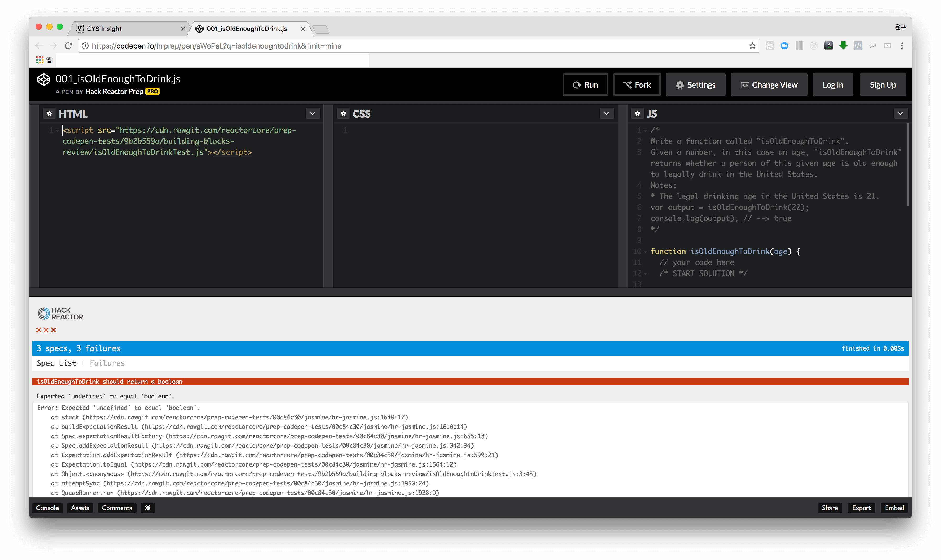
Task: Go forward in browser history
Action: click(x=54, y=46)
